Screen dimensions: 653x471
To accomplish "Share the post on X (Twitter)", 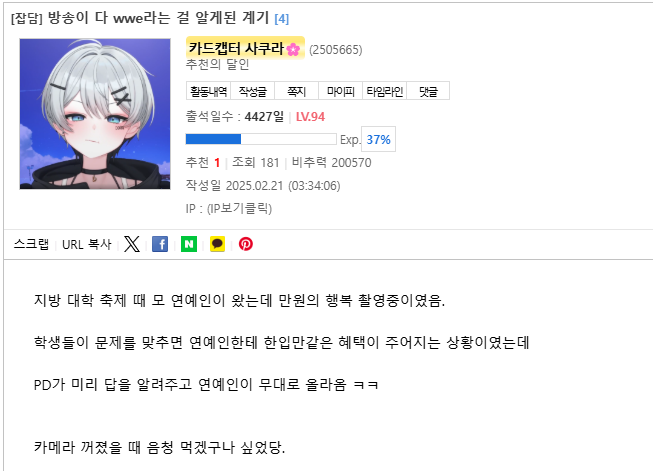I will click(132, 244).
